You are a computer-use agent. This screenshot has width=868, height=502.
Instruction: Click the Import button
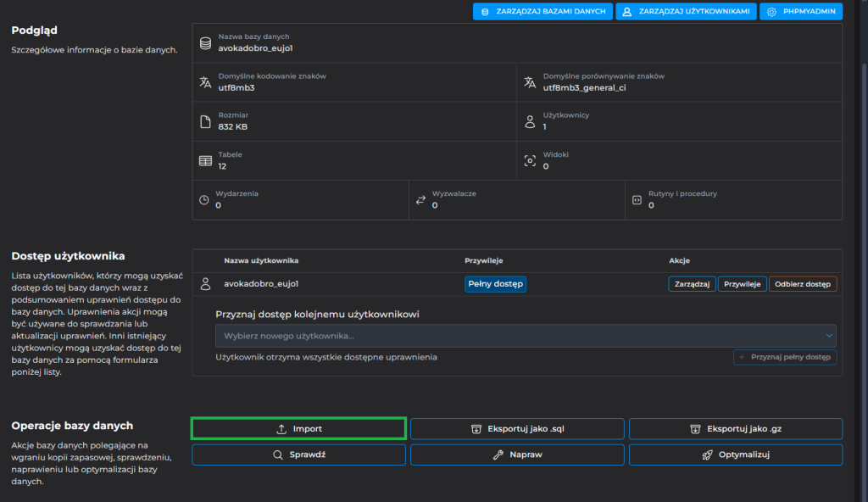[298, 428]
